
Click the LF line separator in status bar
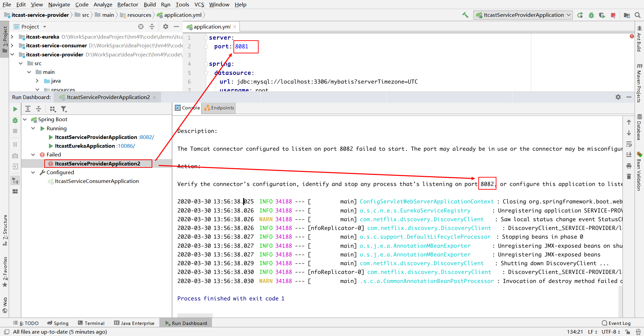coord(592,332)
